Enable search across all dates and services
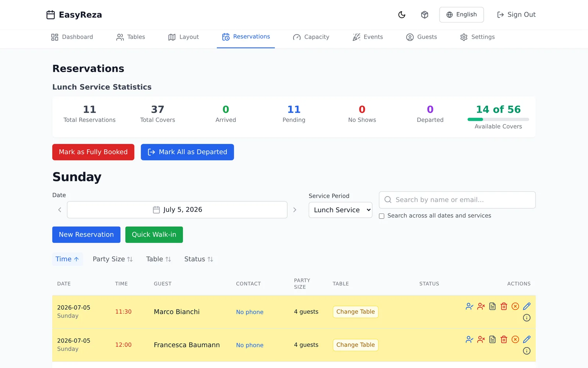Viewport: 588px width, 368px height. 381,216
